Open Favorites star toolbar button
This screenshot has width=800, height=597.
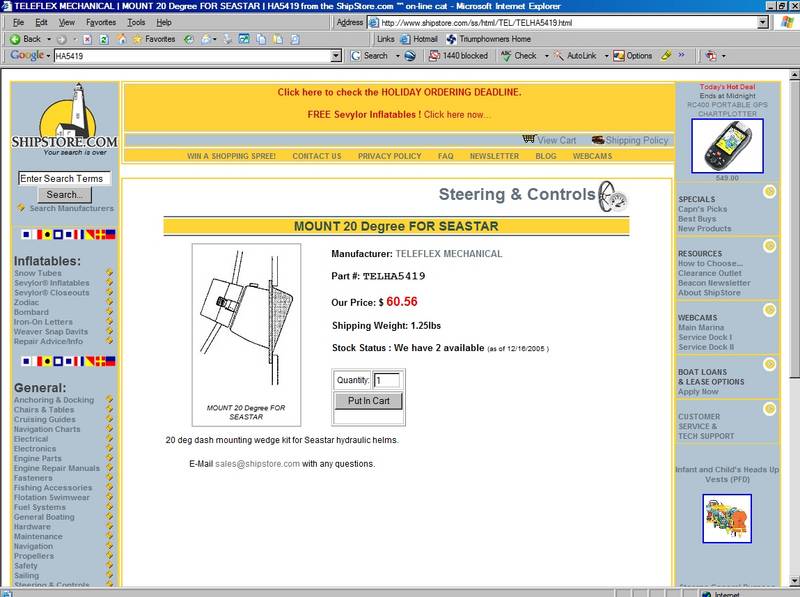click(x=154, y=39)
